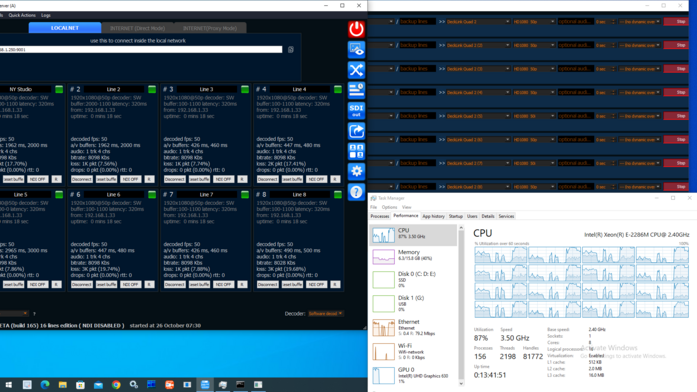The image size is (697, 392).
Task: Toggle green status indicator of Line 2
Action: pos(152,89)
